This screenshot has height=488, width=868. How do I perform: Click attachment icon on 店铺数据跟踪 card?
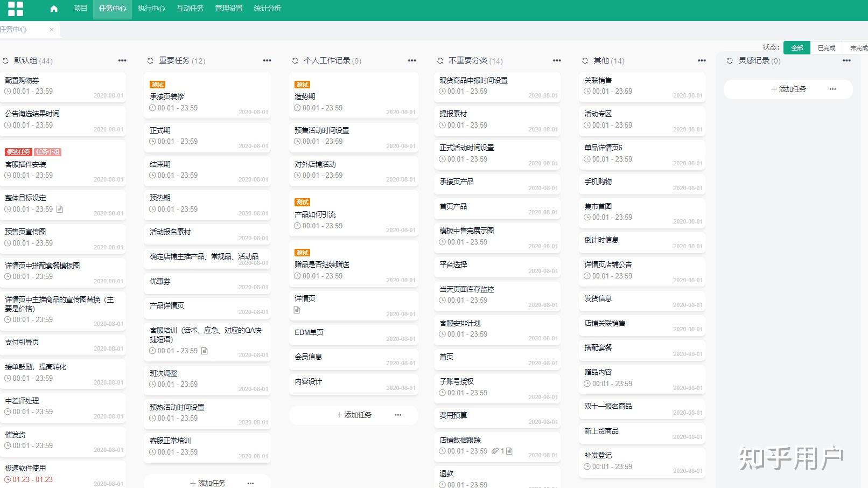[495, 451]
